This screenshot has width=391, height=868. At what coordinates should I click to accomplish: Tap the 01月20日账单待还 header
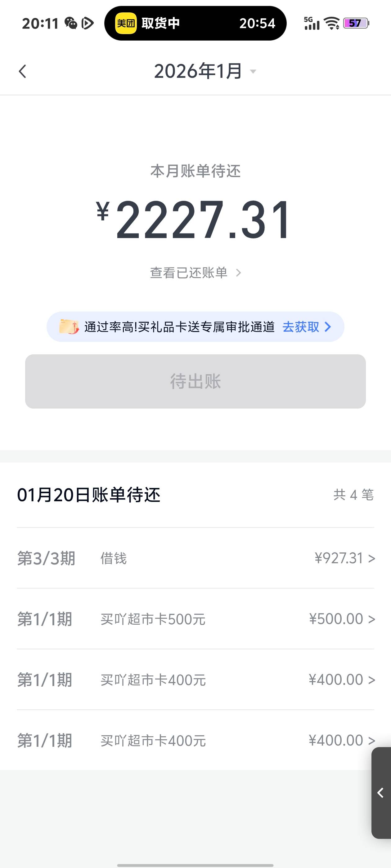click(x=89, y=495)
